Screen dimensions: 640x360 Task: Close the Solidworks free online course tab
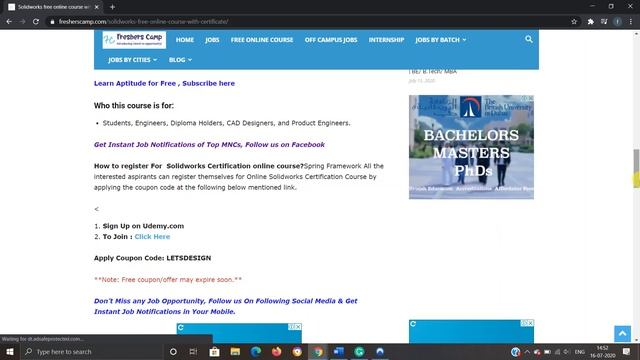[x=97, y=7]
